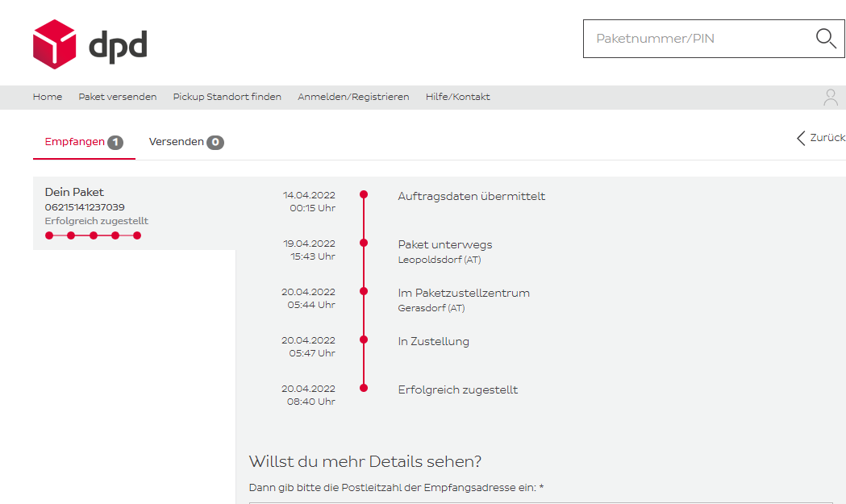Viewport: 846px width, 504px height.
Task: Focus the Paketnummer/PIN search field
Action: click(694, 39)
